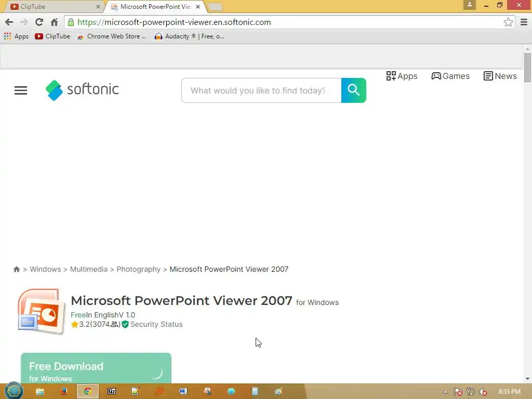The image size is (532, 399).
Task: Open the notepad app taskbar icon
Action: pos(136,392)
